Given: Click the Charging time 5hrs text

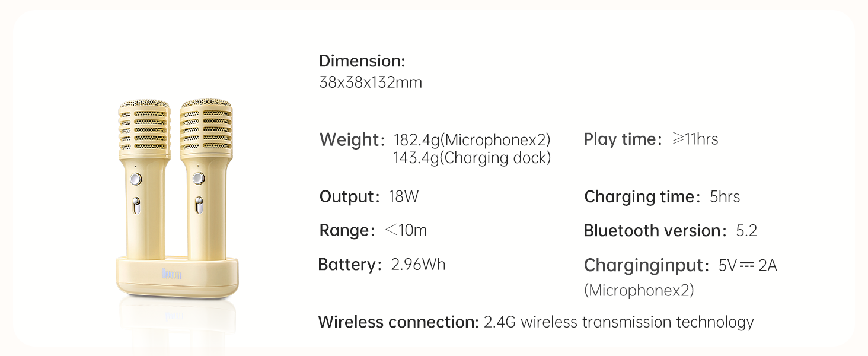Looking at the screenshot, I should pyautogui.click(x=662, y=196).
